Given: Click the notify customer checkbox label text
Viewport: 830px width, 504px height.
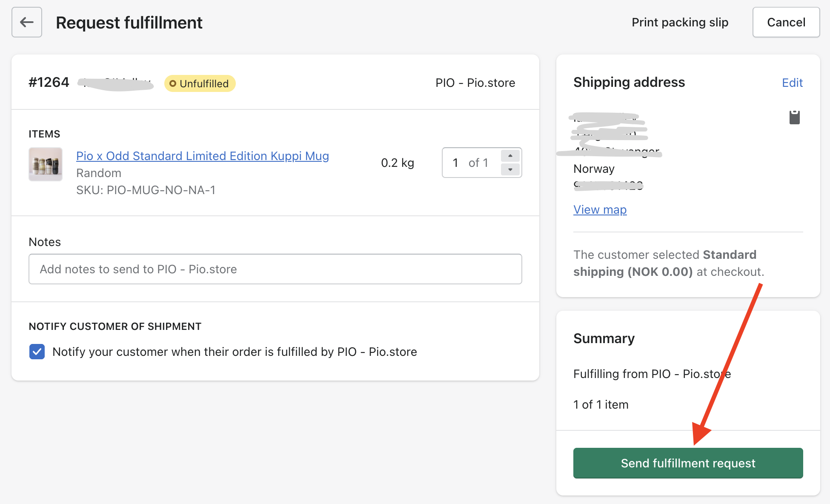Looking at the screenshot, I should [x=235, y=352].
